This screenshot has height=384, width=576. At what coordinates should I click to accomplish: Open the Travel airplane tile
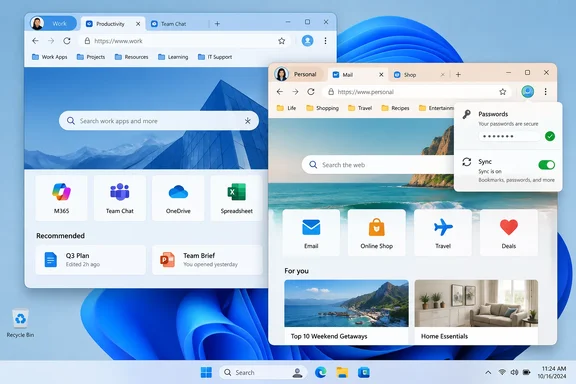click(443, 233)
